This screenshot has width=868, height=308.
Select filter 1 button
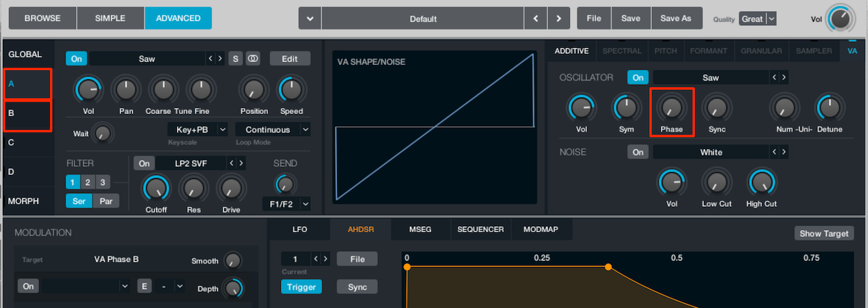click(73, 182)
